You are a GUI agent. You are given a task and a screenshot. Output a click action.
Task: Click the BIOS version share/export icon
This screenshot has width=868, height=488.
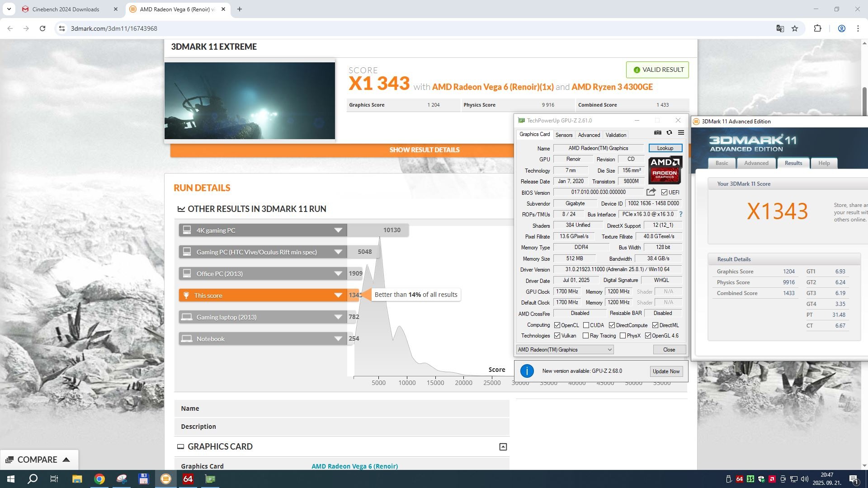pos(651,192)
